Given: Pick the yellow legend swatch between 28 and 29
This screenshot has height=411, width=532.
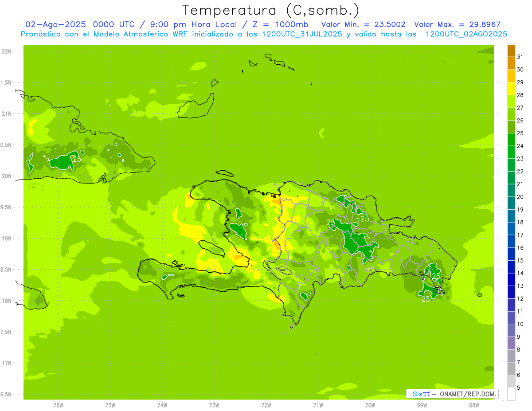Looking at the screenshot, I should pos(511,89).
